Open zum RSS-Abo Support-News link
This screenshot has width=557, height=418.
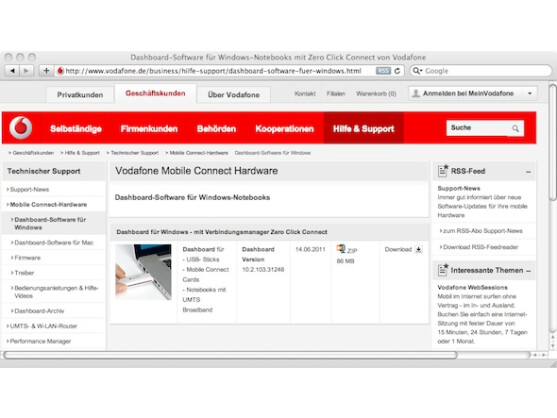point(482,231)
